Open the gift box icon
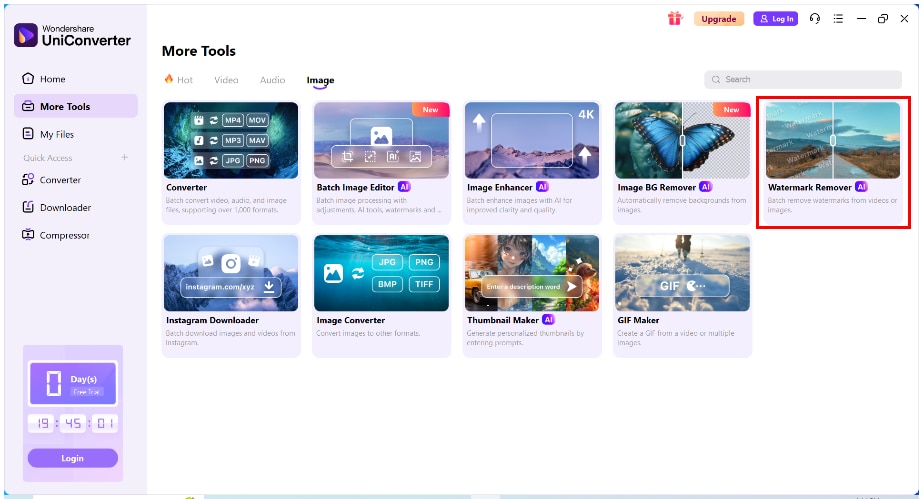 tap(675, 19)
